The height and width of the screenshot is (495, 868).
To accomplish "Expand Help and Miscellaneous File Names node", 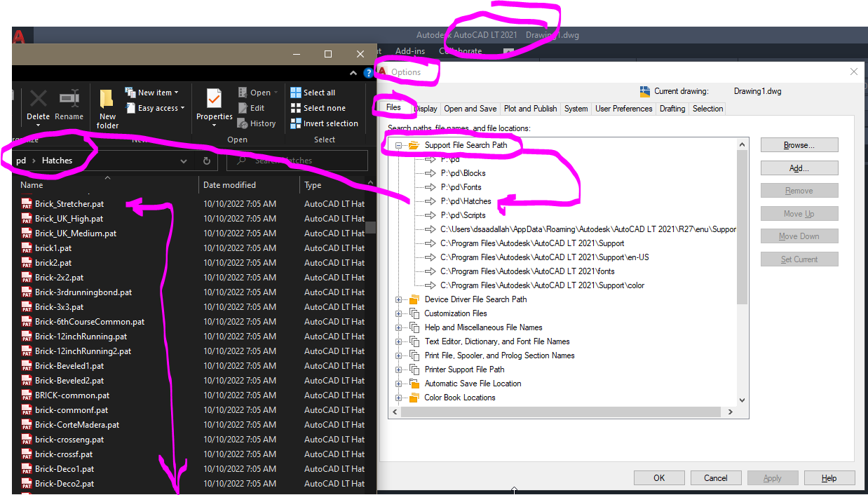I will tap(399, 327).
